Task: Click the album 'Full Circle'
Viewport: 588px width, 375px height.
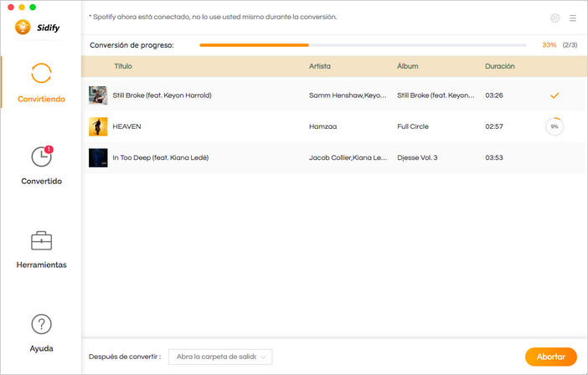Action: (x=413, y=126)
